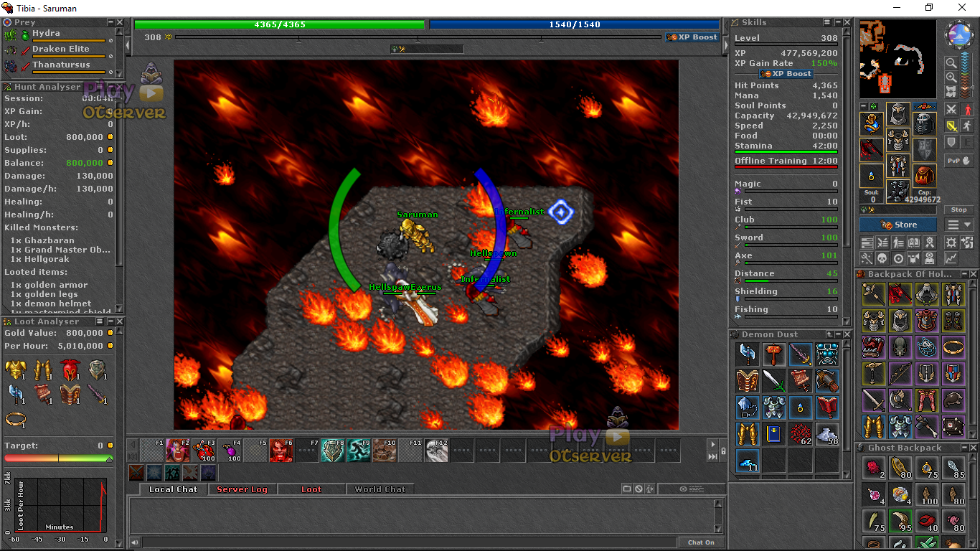
Task: Click the armor equipment slot
Action: tap(898, 138)
